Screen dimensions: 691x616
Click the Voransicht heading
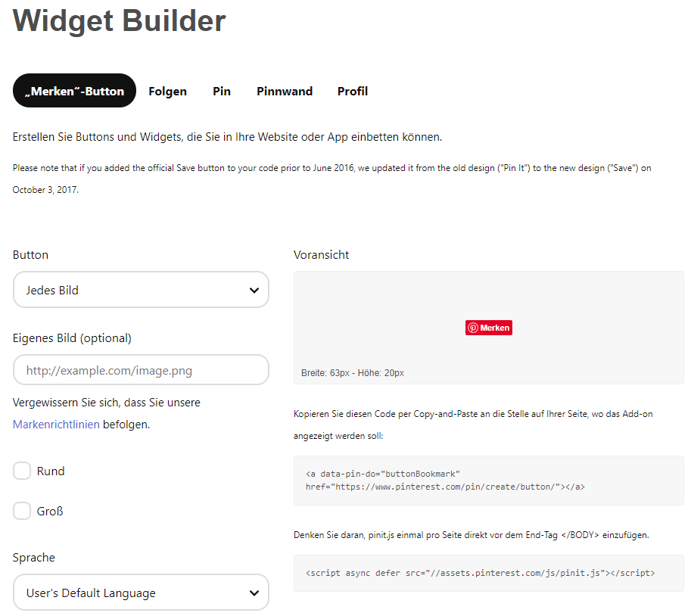tap(322, 255)
